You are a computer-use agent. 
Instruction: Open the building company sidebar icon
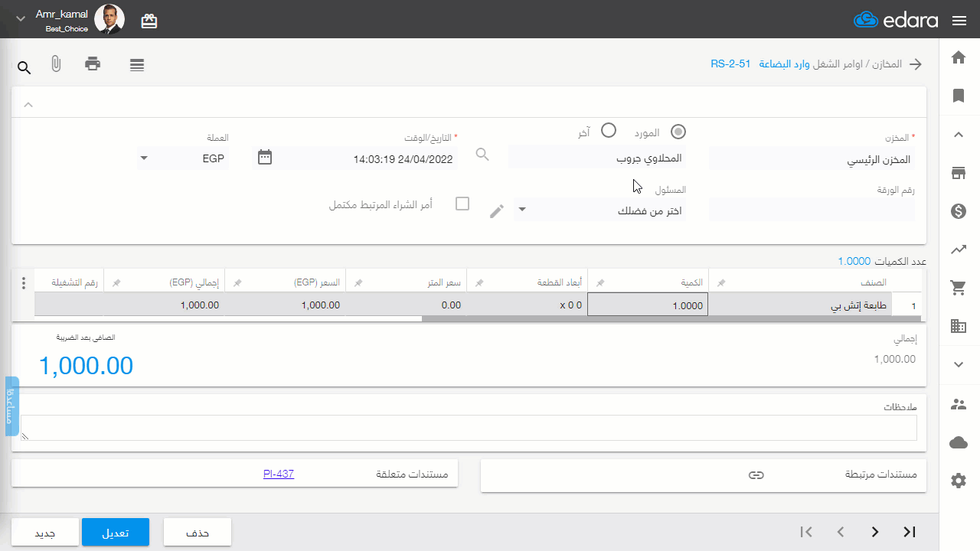959,326
